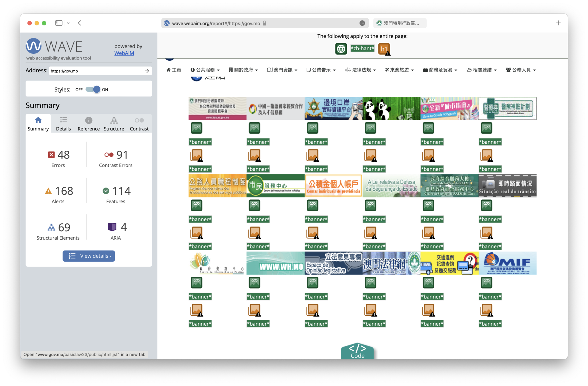The height and width of the screenshot is (386, 588).
Task: Click link icon under MIF banner
Action: click(486, 282)
